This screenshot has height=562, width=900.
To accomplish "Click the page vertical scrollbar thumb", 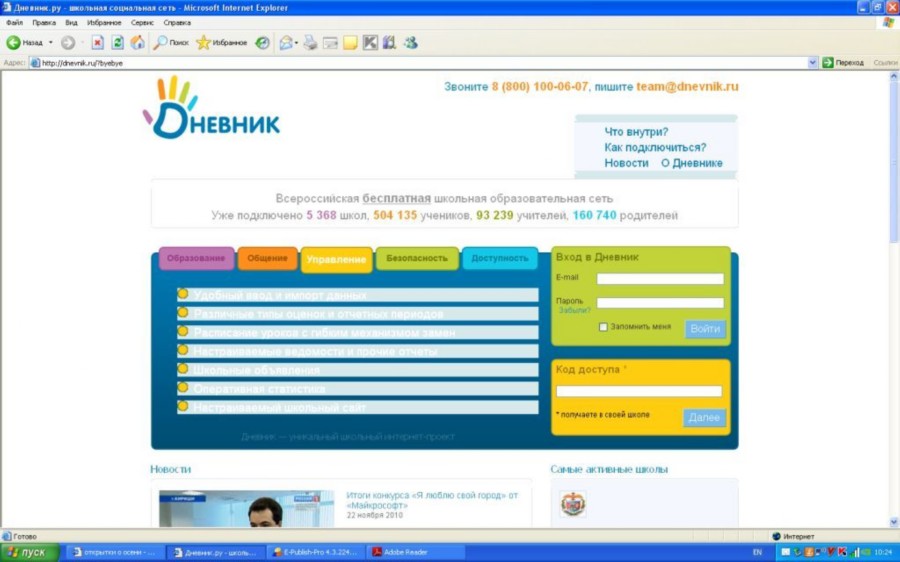I will 894,161.
